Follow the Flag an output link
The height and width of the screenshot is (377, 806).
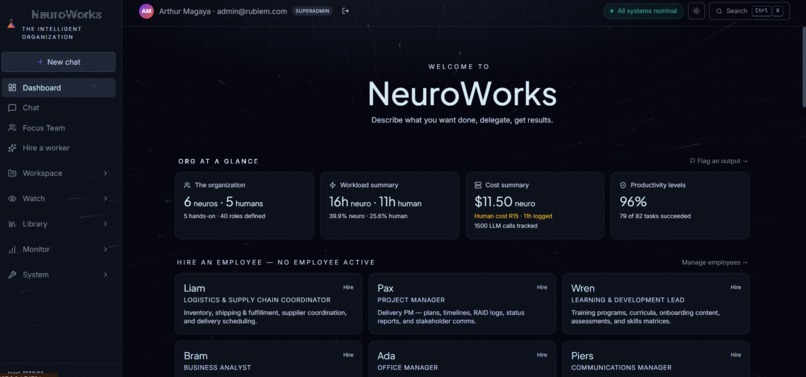tap(719, 161)
